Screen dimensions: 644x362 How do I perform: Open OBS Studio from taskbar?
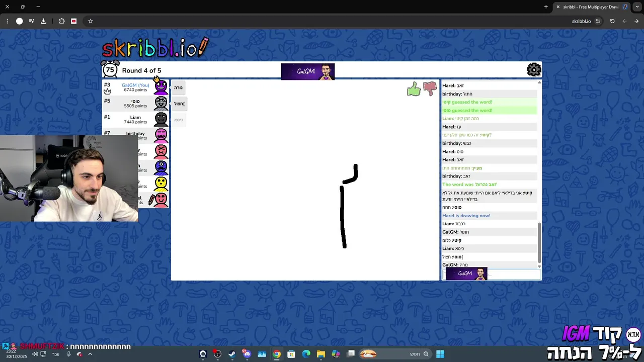pos(217,354)
